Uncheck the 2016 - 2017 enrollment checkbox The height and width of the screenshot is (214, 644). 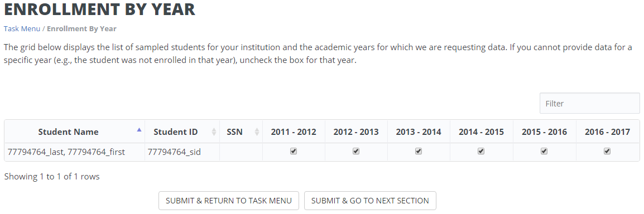tap(607, 151)
